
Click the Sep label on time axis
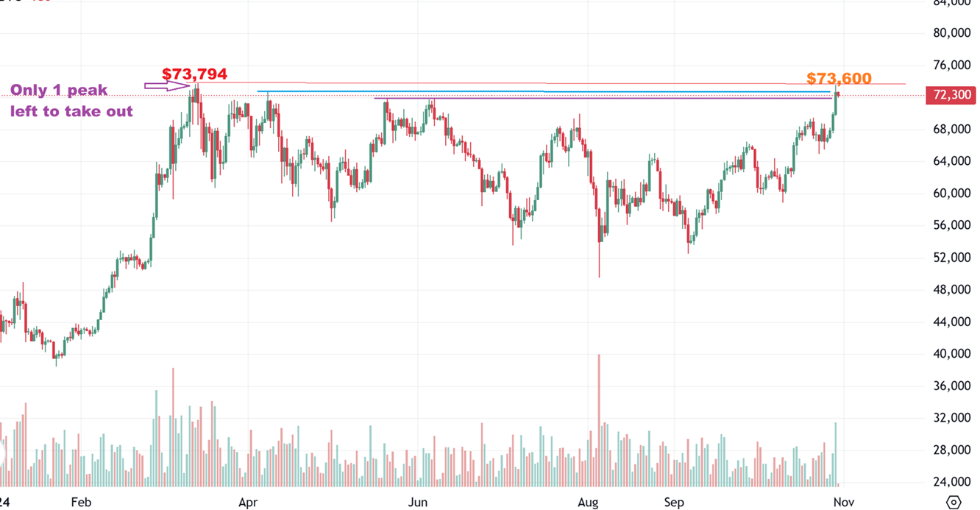coord(674,503)
